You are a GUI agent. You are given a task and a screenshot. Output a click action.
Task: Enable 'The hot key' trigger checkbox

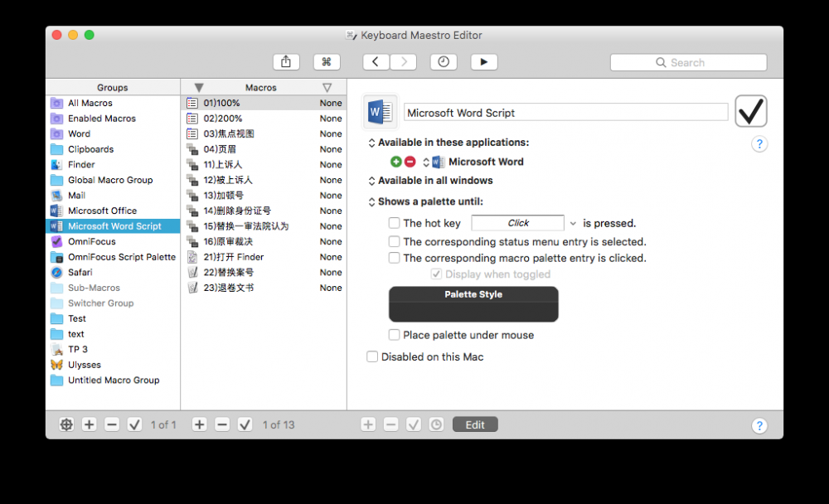394,222
